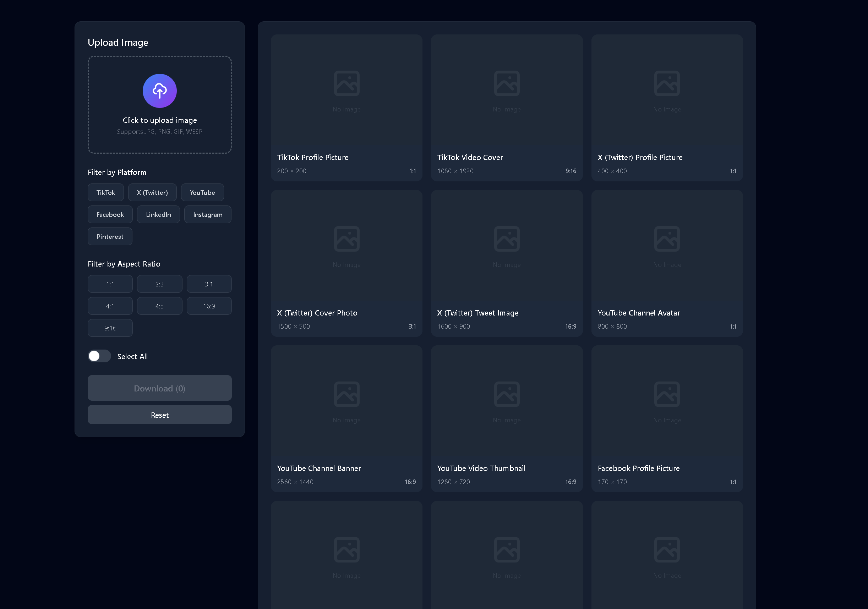Select the 16:9 aspect ratio filter
This screenshot has width=868, height=609.
coord(209,306)
